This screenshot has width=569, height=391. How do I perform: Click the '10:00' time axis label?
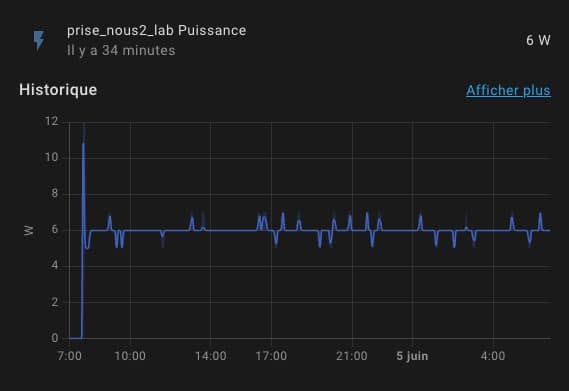pyautogui.click(x=130, y=356)
